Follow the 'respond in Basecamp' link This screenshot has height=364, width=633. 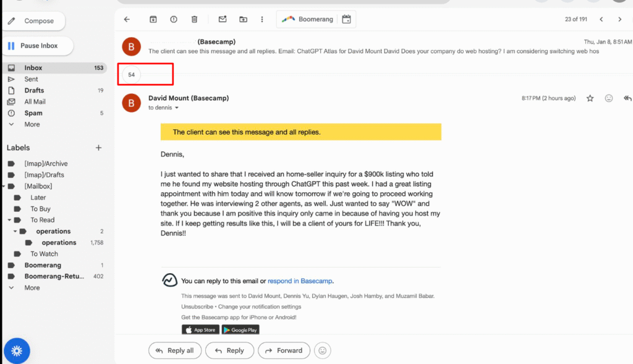300,281
